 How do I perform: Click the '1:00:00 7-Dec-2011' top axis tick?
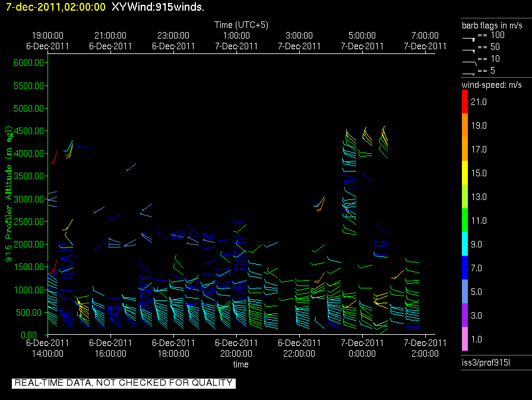point(236,41)
